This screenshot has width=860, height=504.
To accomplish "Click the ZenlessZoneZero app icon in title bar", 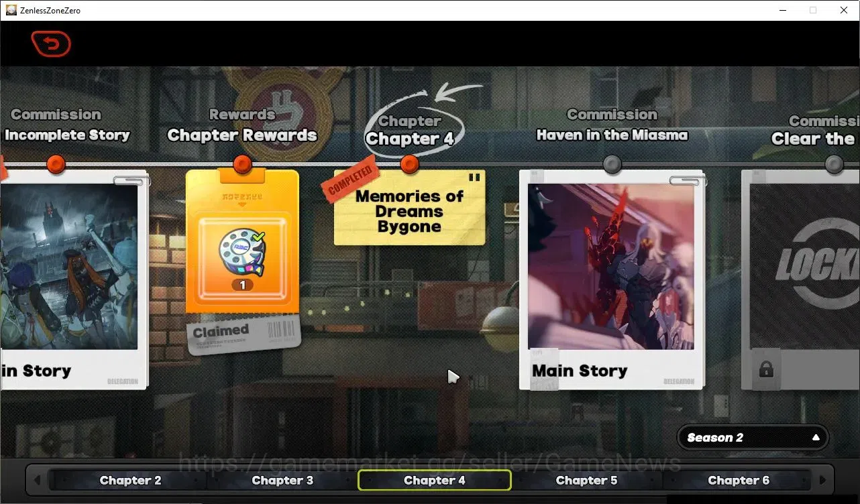I will coord(11,10).
